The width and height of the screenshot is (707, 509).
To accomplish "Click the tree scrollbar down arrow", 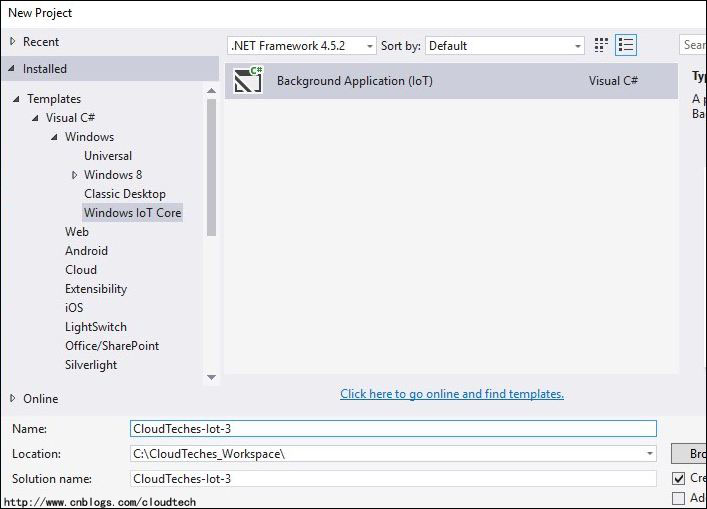I will (211, 377).
